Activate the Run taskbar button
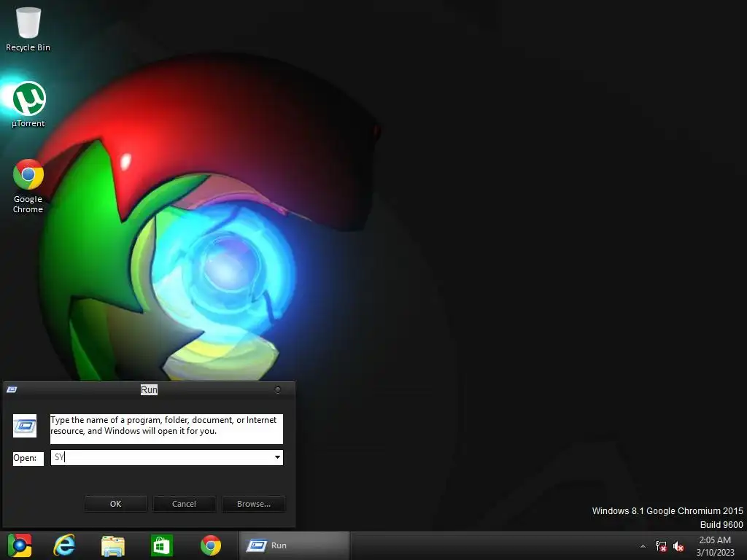The height and width of the screenshot is (560, 747). coord(294,545)
